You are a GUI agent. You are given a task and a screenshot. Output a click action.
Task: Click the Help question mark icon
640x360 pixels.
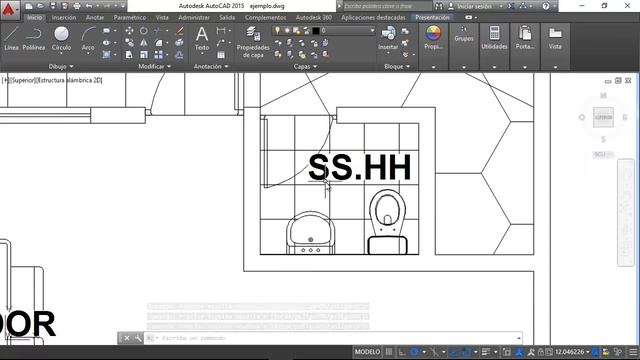[546, 6]
